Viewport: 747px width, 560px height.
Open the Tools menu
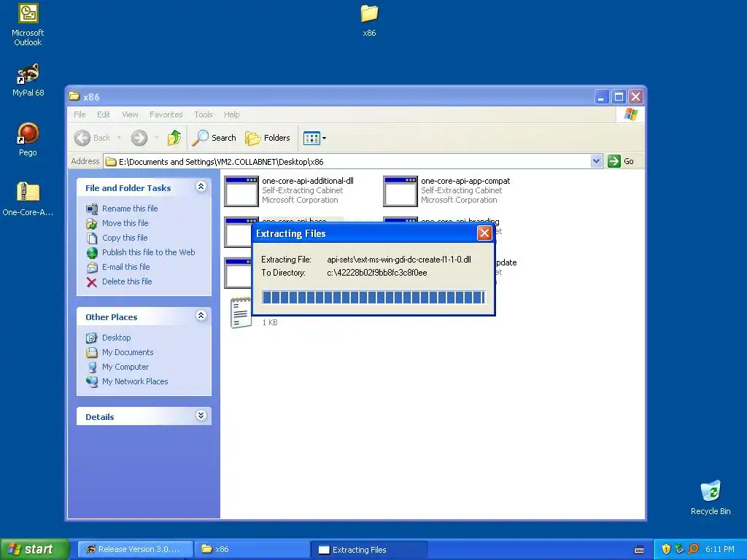point(204,114)
